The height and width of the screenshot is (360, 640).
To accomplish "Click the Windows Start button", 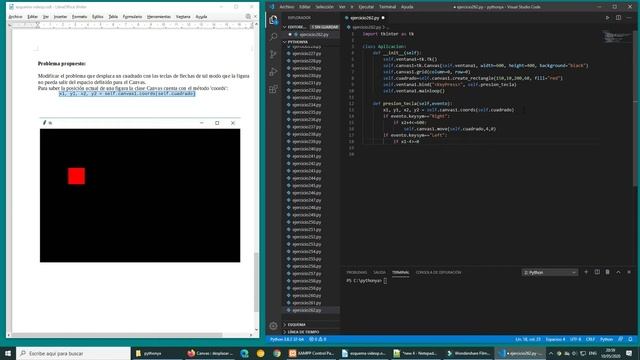I will (8, 353).
